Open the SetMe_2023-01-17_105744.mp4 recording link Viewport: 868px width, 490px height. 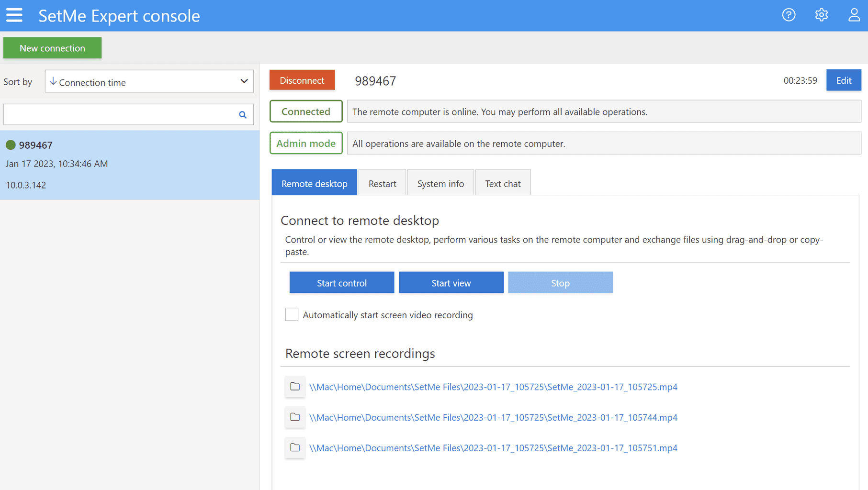tap(493, 418)
